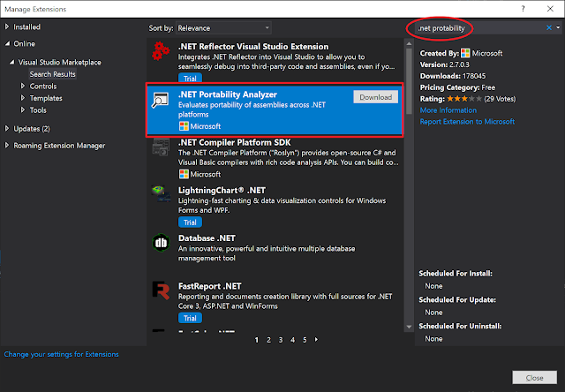Viewport: 565px width, 392px height.
Task: Click the .NET Reflector red gears icon
Action: [x=161, y=51]
